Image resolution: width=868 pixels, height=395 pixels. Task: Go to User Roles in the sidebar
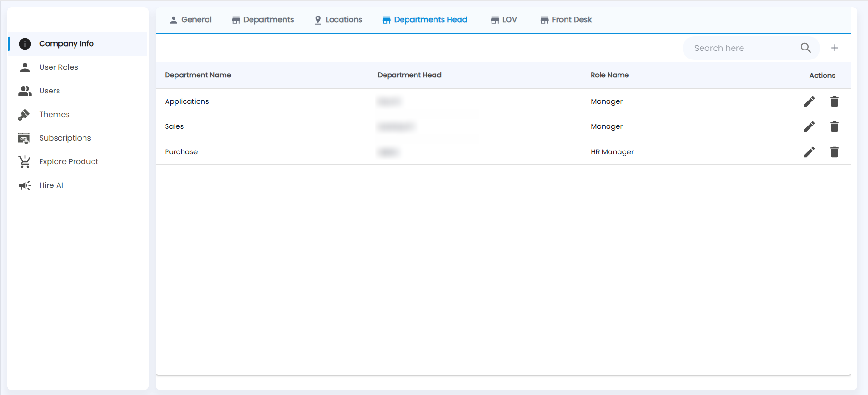tap(78, 67)
